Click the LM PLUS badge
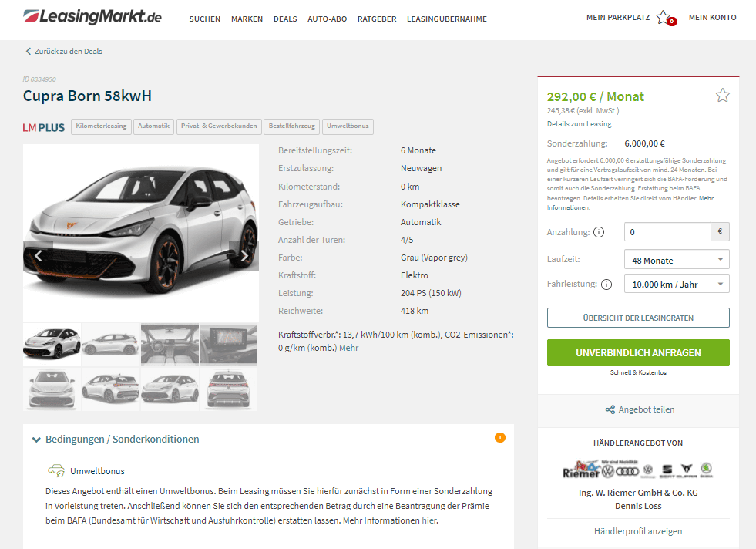 [x=43, y=127]
